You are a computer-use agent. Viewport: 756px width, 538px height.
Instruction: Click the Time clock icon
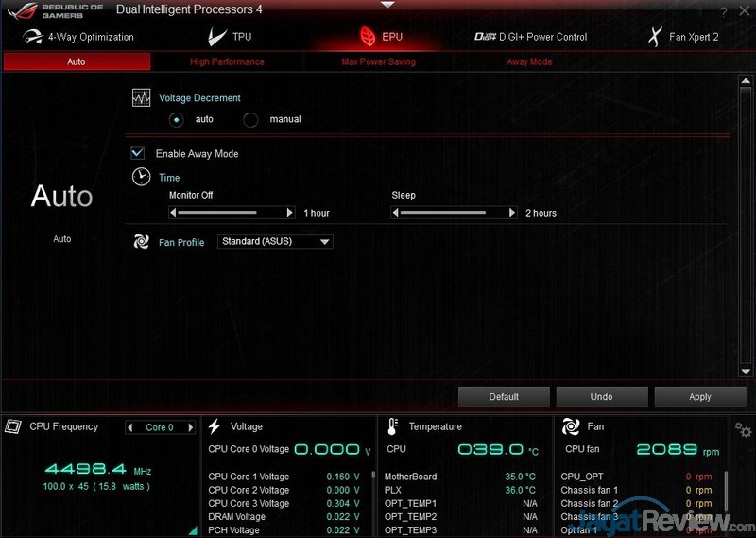(141, 177)
